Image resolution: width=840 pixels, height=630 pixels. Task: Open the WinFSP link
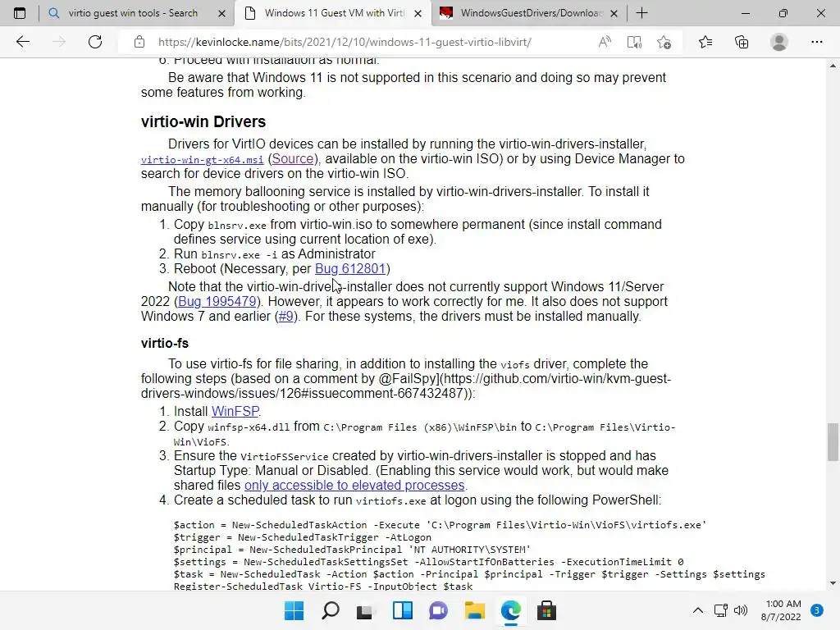pyautogui.click(x=235, y=411)
